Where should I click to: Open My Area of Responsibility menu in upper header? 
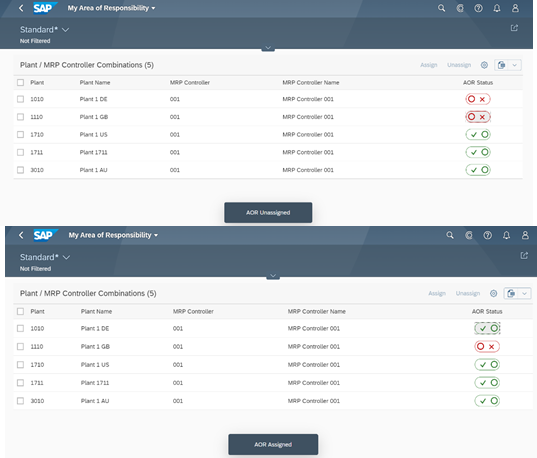[111, 8]
